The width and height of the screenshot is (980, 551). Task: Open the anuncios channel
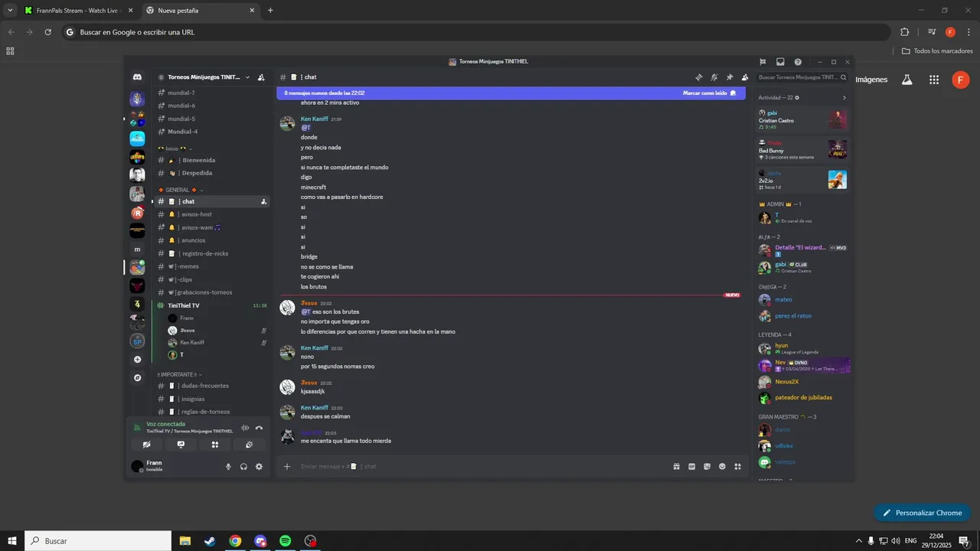coord(212,240)
